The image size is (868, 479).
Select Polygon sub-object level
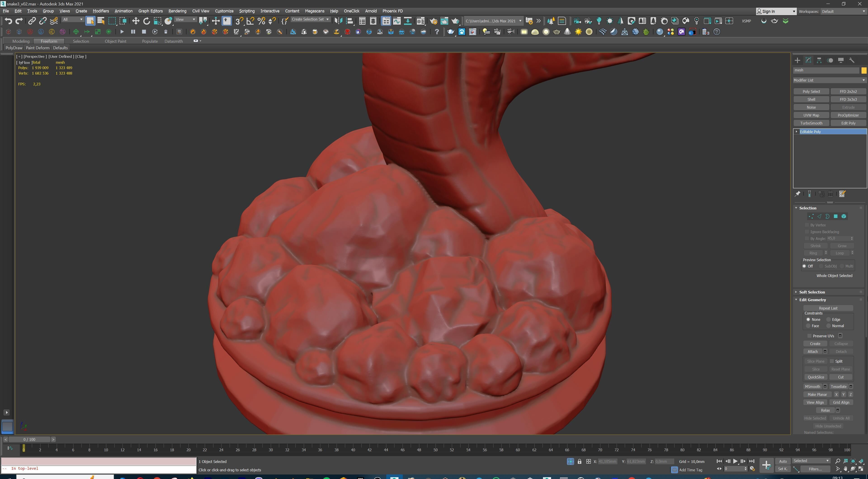pyautogui.click(x=836, y=217)
